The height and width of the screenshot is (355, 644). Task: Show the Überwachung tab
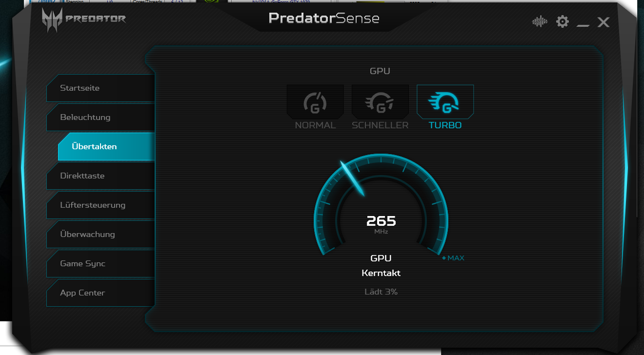click(x=101, y=235)
